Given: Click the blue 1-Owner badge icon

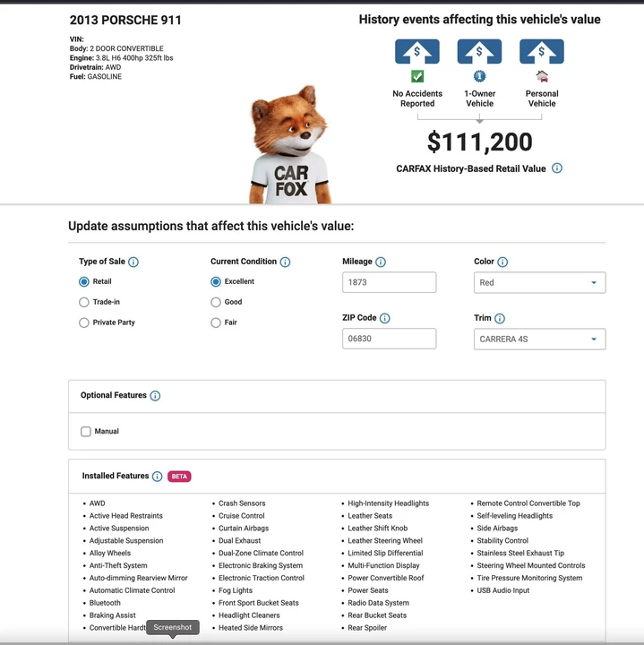Looking at the screenshot, I should (x=479, y=76).
